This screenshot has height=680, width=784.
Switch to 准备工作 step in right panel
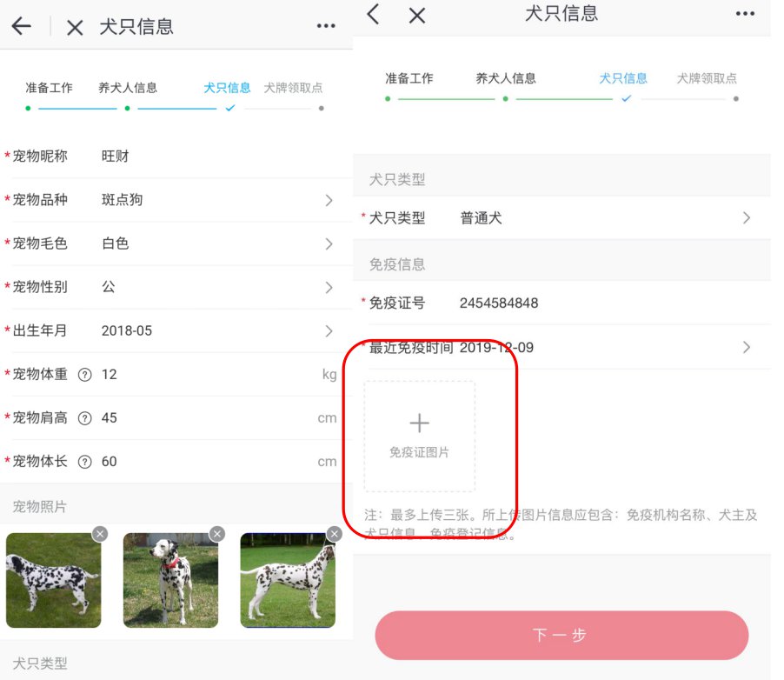tap(409, 78)
